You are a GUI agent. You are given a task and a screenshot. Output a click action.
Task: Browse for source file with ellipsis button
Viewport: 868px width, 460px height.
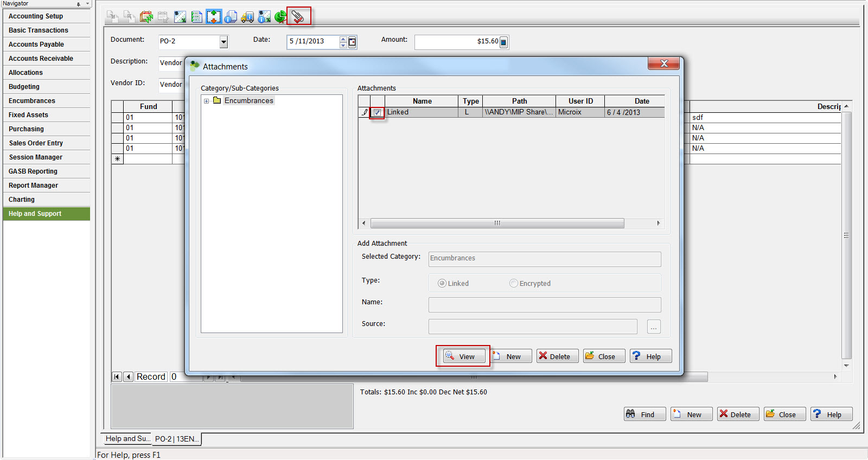(x=654, y=327)
